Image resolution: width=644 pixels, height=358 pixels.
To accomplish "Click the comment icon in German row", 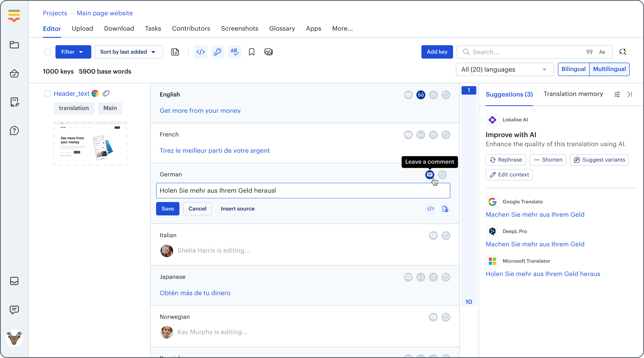I will 429,175.
